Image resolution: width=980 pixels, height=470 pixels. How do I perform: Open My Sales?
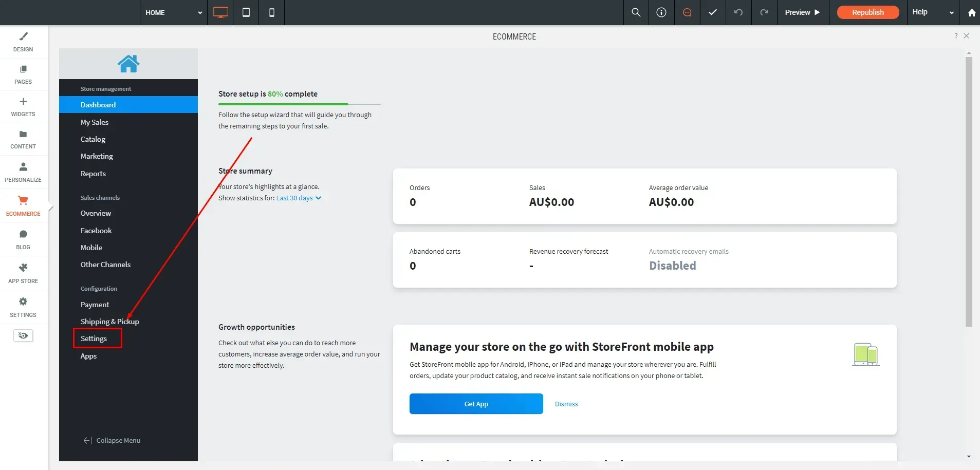point(95,122)
